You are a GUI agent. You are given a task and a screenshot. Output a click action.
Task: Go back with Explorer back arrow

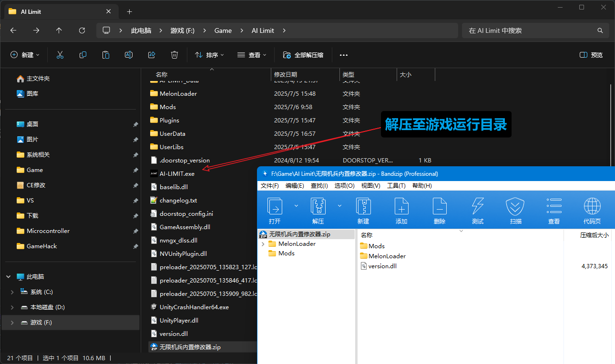[x=13, y=30]
